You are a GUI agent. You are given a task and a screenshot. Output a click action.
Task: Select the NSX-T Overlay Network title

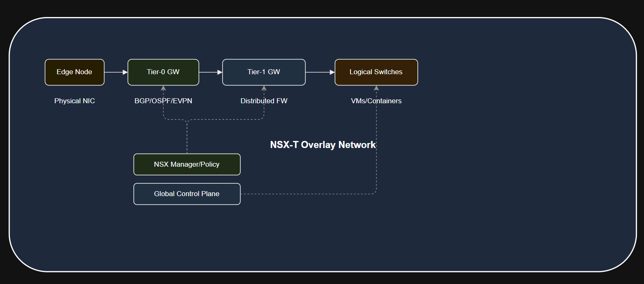click(323, 145)
